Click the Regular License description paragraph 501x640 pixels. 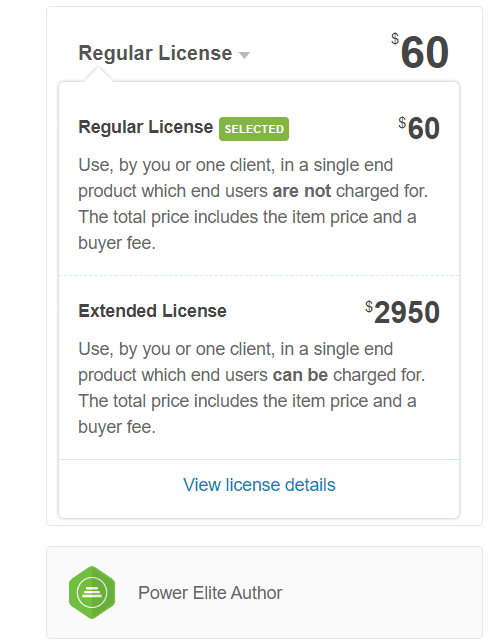click(x=253, y=204)
